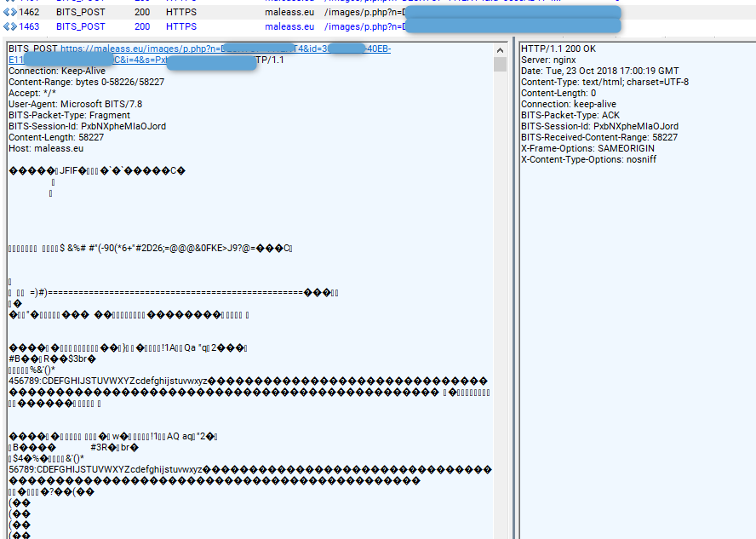This screenshot has width=756, height=539.
Task: Click the X-Content-Type-Options: nosniff line
Action: pos(588,159)
